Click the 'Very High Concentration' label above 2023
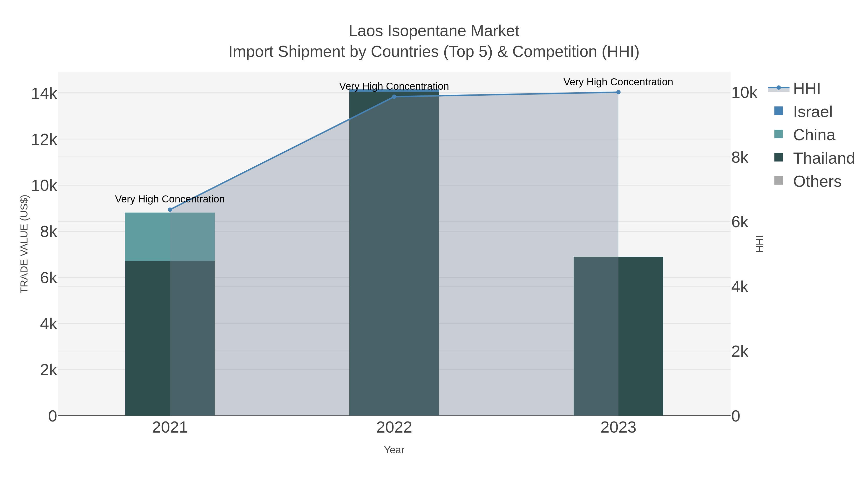This screenshot has height=488, width=868. (618, 82)
